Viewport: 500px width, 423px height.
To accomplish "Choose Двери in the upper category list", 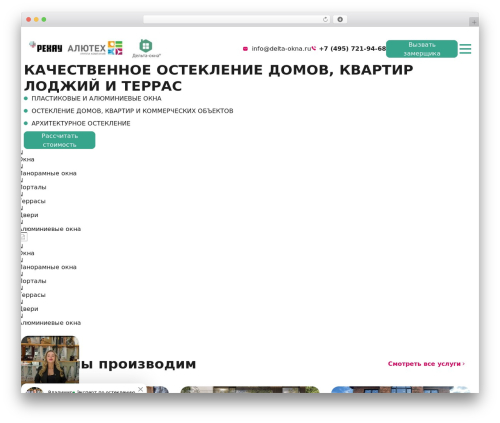I will [29, 215].
